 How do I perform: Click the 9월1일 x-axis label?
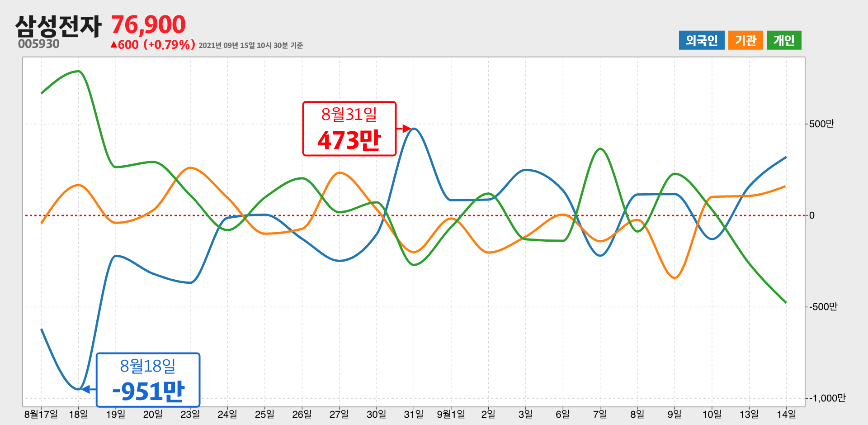click(451, 414)
